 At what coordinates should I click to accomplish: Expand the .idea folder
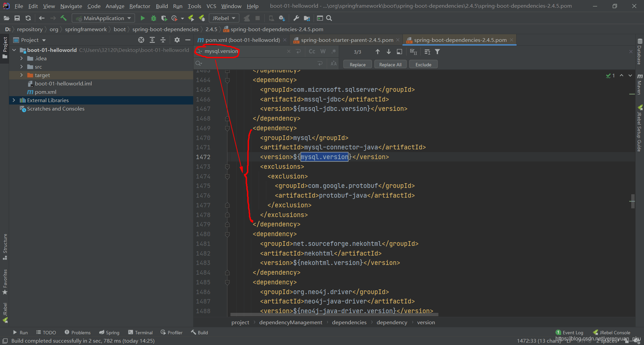click(x=21, y=58)
